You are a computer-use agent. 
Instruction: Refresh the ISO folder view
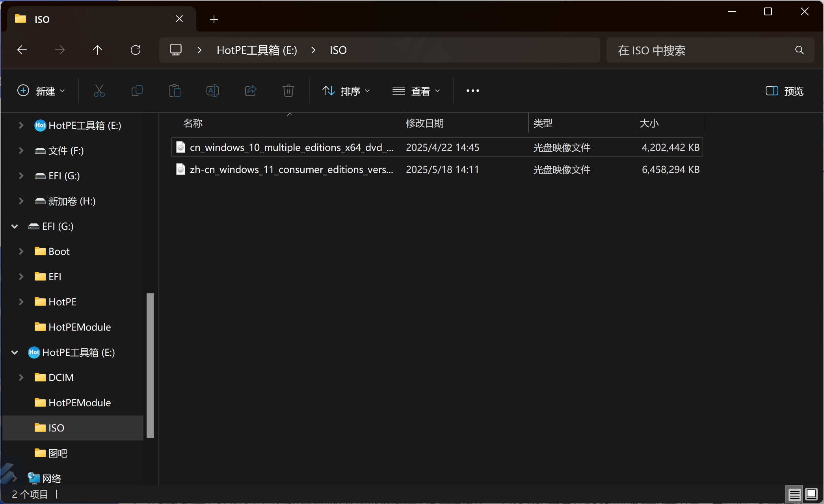pos(136,50)
